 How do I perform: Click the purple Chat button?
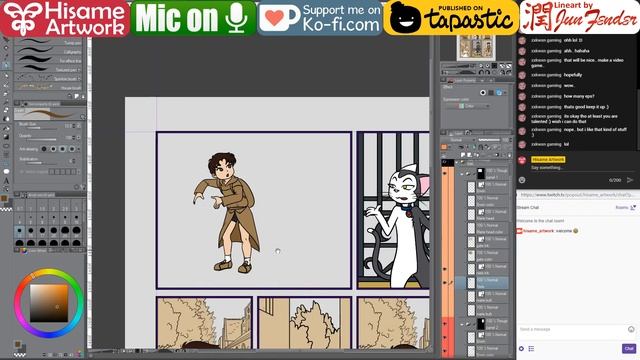coord(629,349)
